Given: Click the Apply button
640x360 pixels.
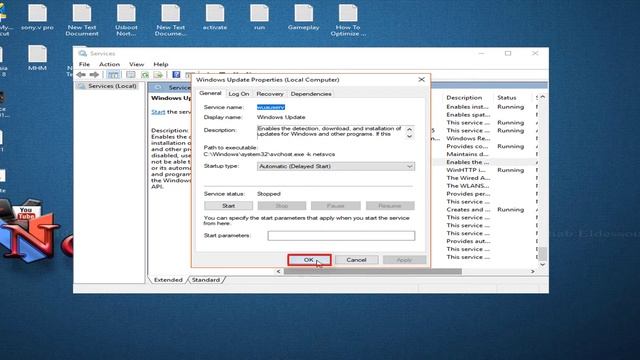Looking at the screenshot, I should point(404,260).
